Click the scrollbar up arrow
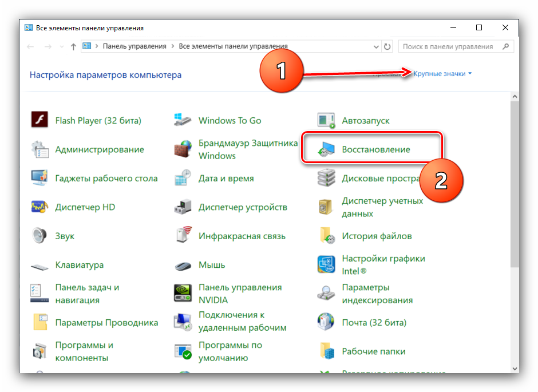Image resolution: width=538 pixels, height=392 pixels. pos(515,97)
